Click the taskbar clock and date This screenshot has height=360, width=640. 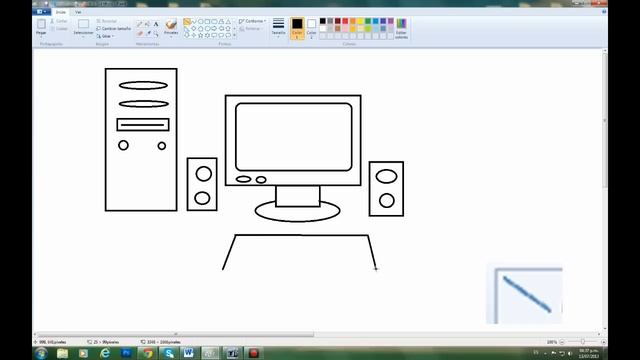tap(589, 353)
